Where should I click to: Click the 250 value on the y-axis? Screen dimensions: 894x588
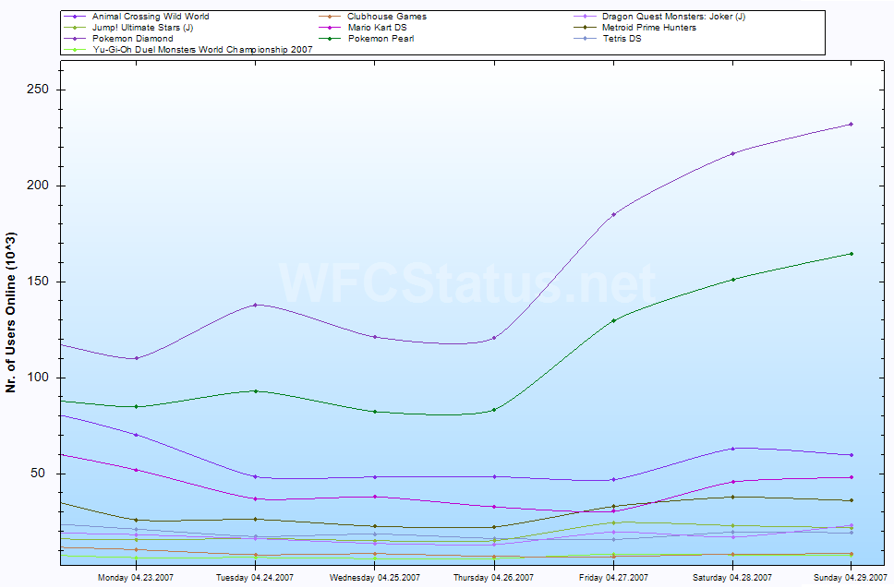coord(38,90)
